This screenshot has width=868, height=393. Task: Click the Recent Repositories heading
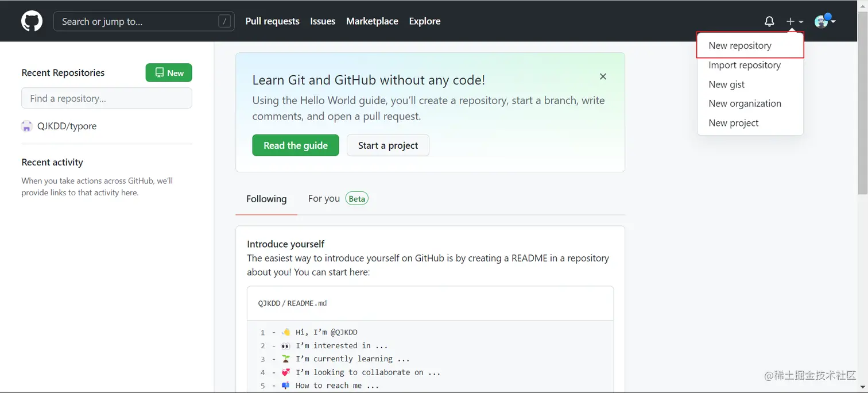point(63,72)
